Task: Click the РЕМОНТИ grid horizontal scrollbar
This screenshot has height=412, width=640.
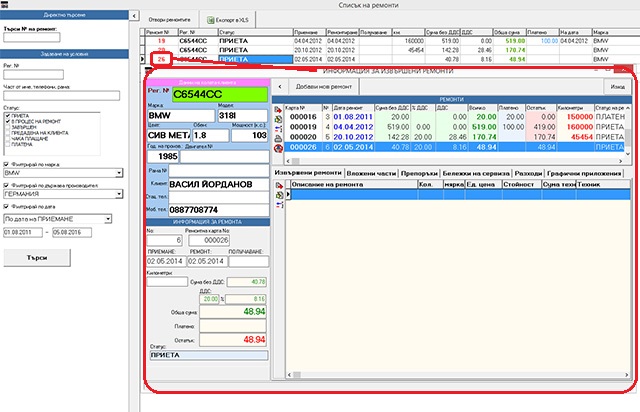Action: point(455,161)
